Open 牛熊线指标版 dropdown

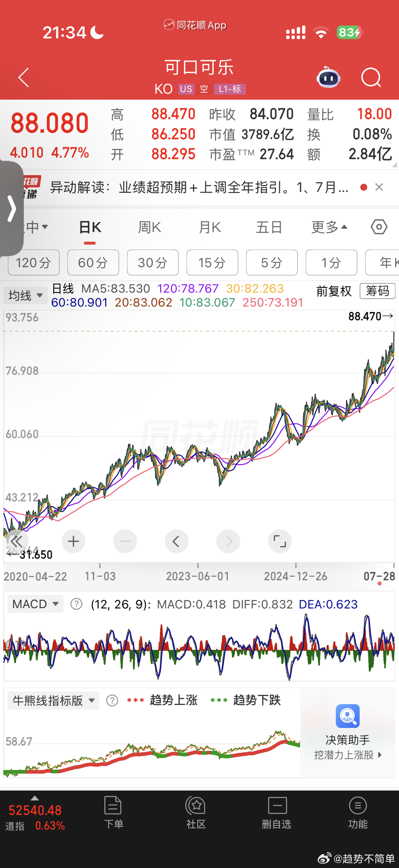point(53,700)
